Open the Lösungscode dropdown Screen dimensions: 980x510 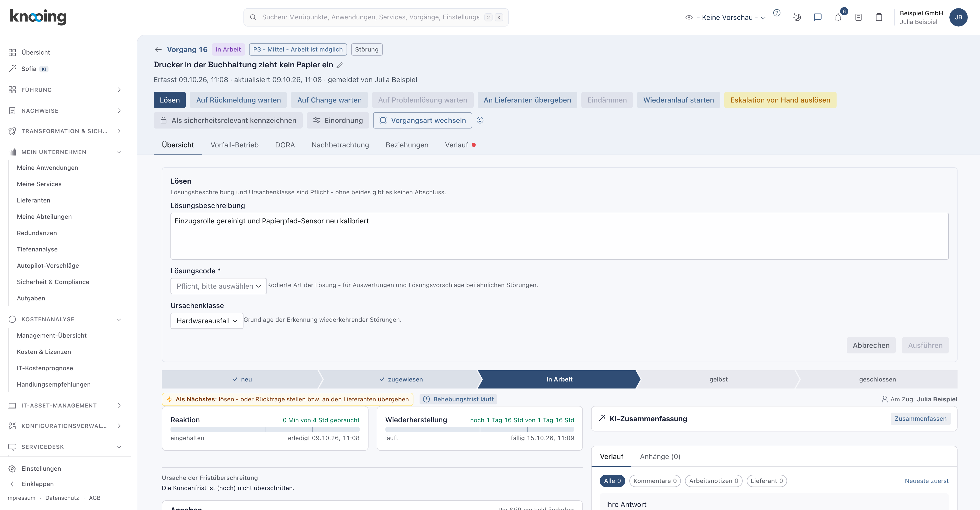click(218, 286)
